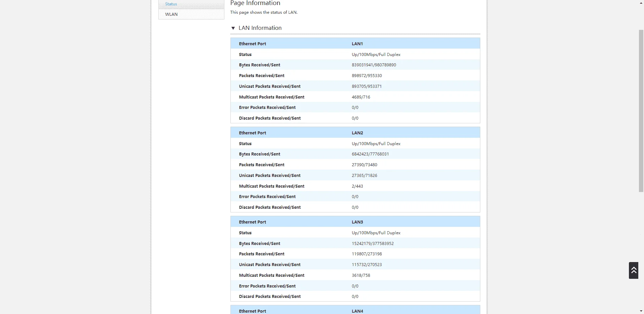644x314 pixels.
Task: Select LAN2 multicast value 2/443
Action: pyautogui.click(x=357, y=186)
